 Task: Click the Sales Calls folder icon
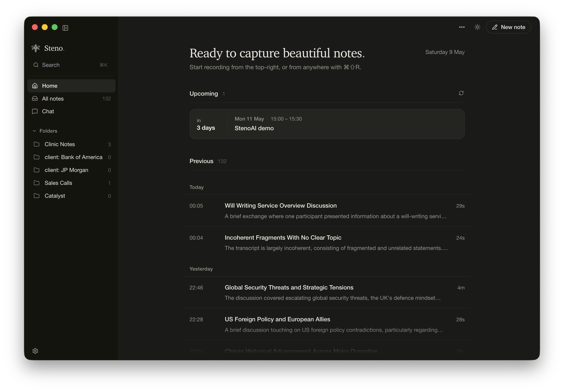click(37, 183)
